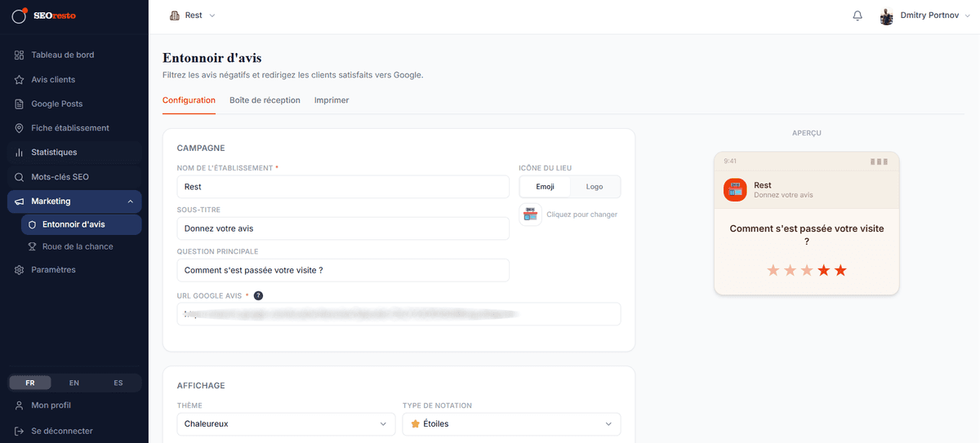Click the Fiche établissement location pin icon
The image size is (980, 443).
[19, 128]
